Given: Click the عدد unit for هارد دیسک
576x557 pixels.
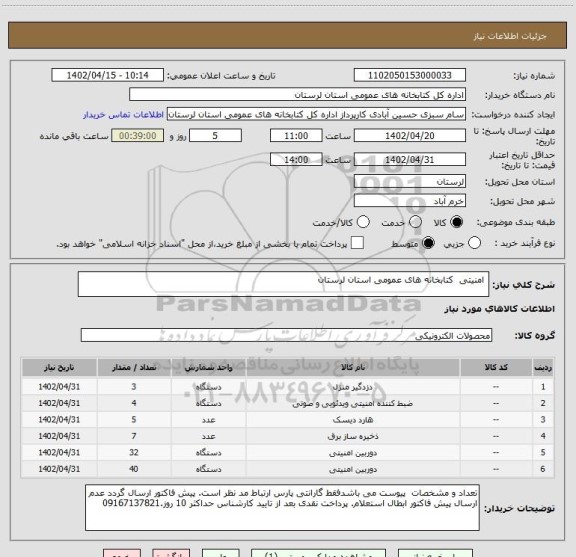Looking at the screenshot, I should (x=208, y=420).
